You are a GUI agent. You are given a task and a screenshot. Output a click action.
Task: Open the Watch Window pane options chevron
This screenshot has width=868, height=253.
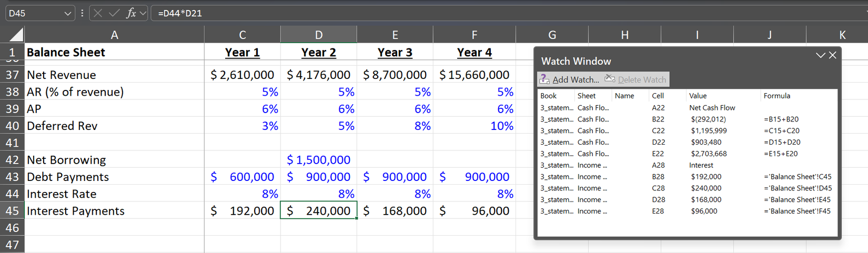820,55
